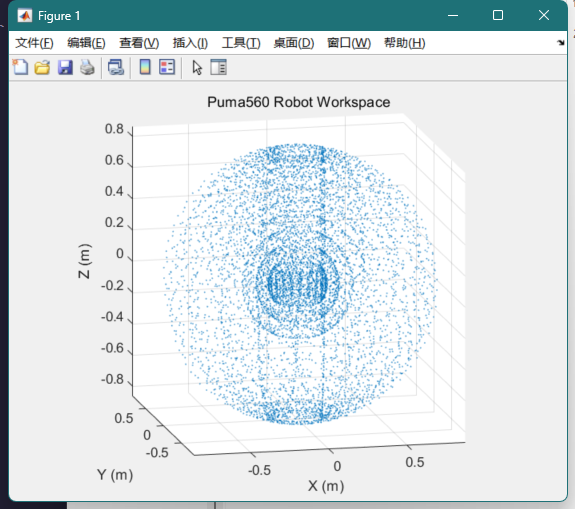Open the 插入(I) menu
The height and width of the screenshot is (509, 575).
click(190, 43)
